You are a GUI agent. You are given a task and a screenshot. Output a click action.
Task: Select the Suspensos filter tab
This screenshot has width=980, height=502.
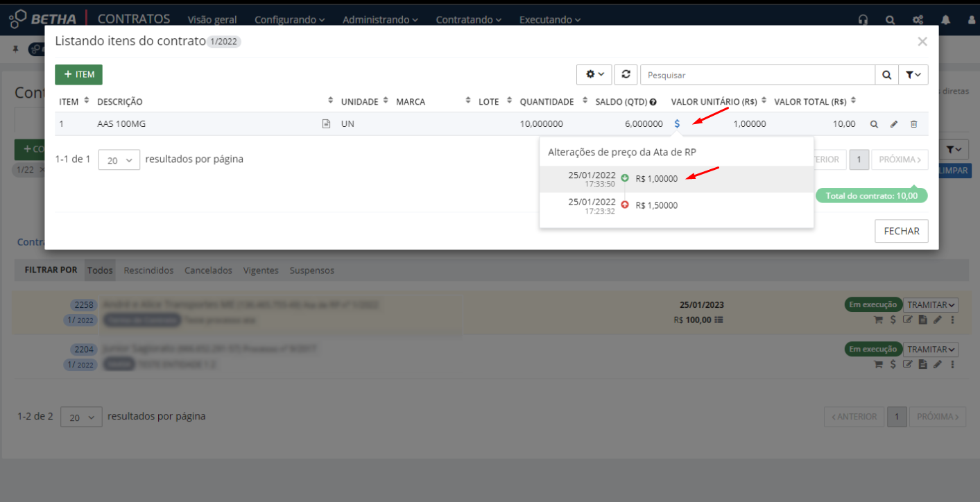(312, 270)
